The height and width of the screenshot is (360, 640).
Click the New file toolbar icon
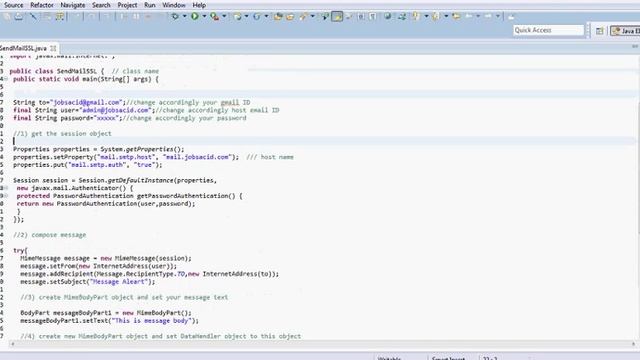7,16
